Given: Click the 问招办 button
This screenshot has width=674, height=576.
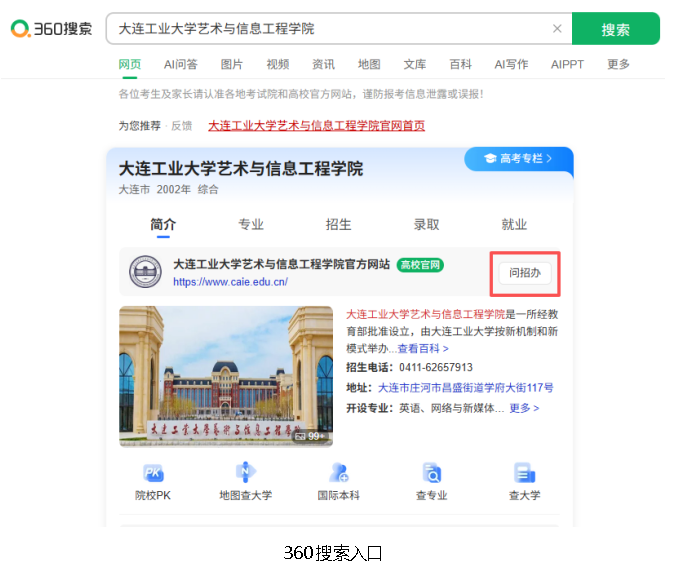Looking at the screenshot, I should (525, 272).
